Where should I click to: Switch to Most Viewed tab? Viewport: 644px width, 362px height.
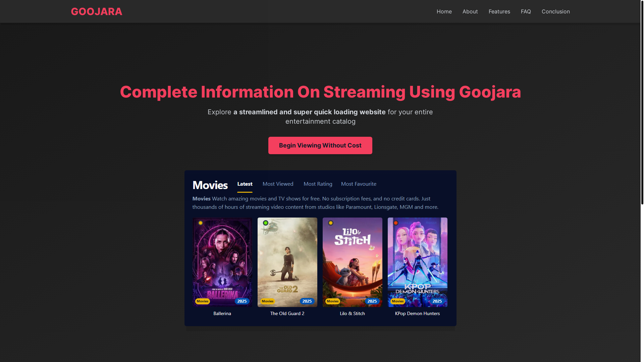coord(278,184)
